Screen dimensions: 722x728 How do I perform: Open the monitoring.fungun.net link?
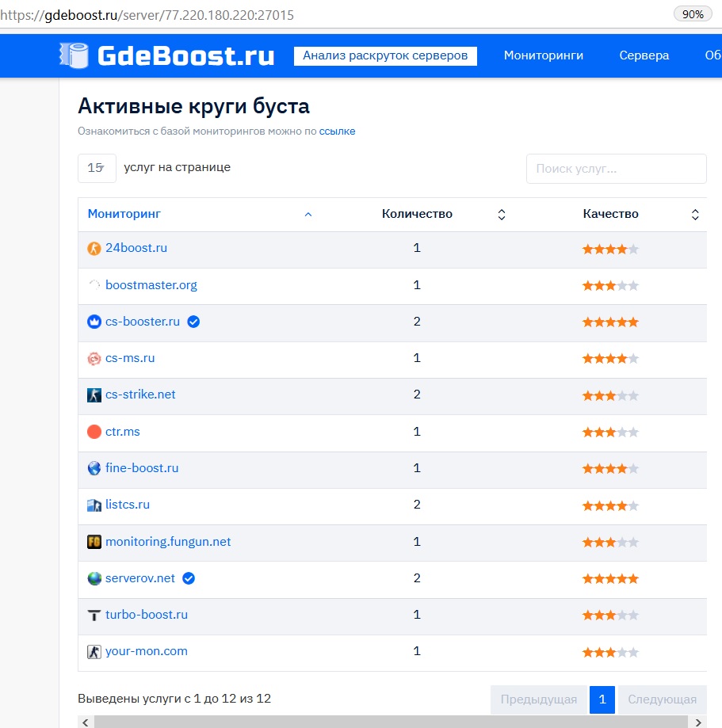tap(168, 541)
